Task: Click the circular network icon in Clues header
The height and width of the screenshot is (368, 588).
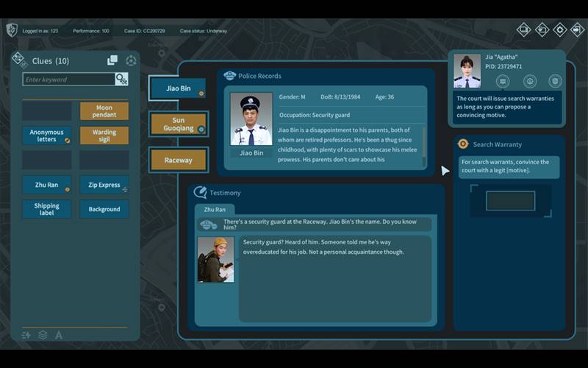Action: [131, 60]
